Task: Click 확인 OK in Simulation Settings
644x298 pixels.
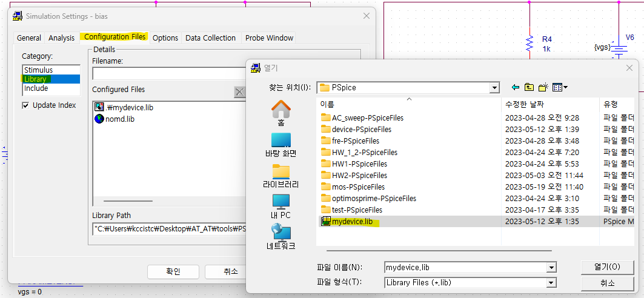Action: click(x=173, y=271)
